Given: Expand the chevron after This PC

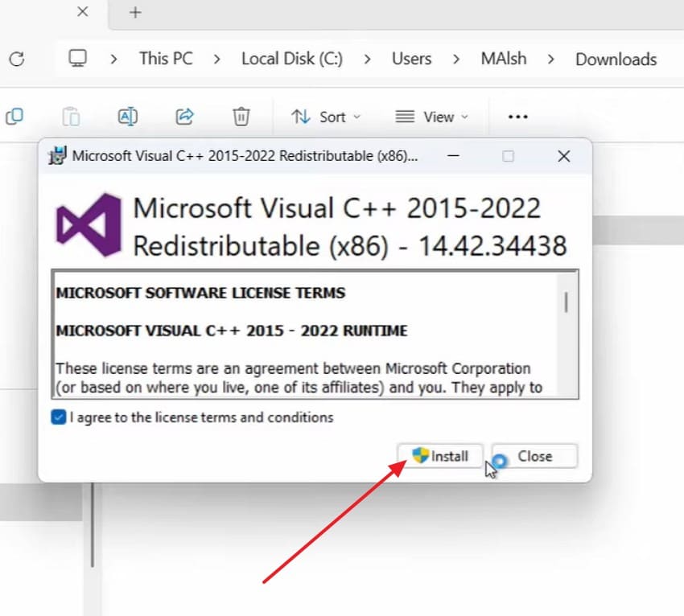Looking at the screenshot, I should (x=216, y=59).
